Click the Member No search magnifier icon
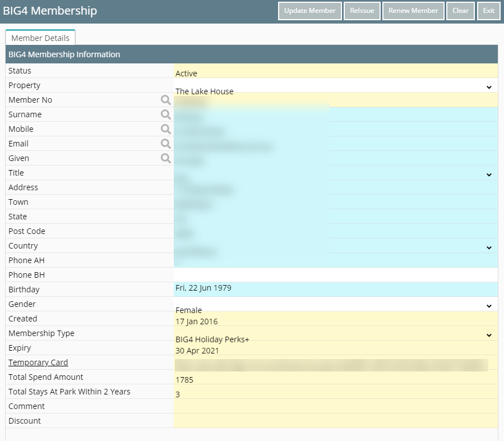 (165, 100)
